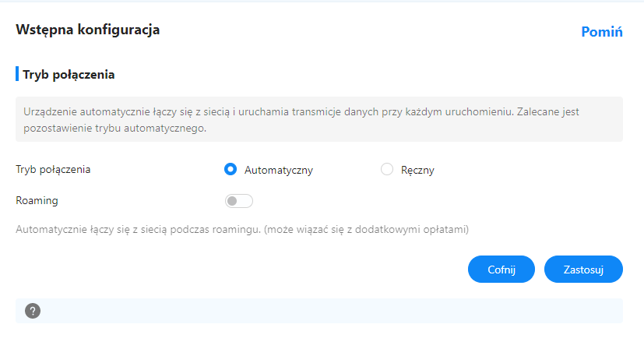Click the gray question mark help icon

click(33, 311)
